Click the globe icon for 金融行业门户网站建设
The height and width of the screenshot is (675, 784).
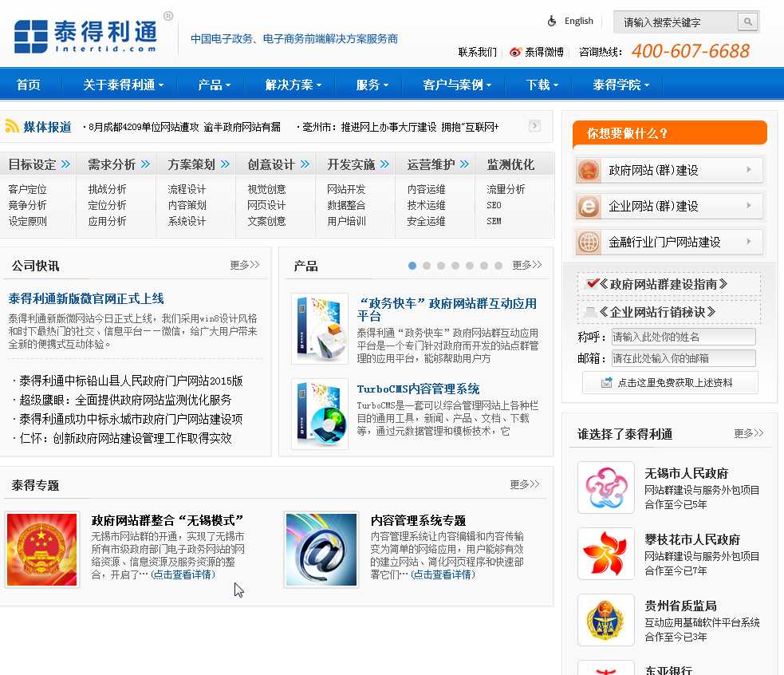589,243
